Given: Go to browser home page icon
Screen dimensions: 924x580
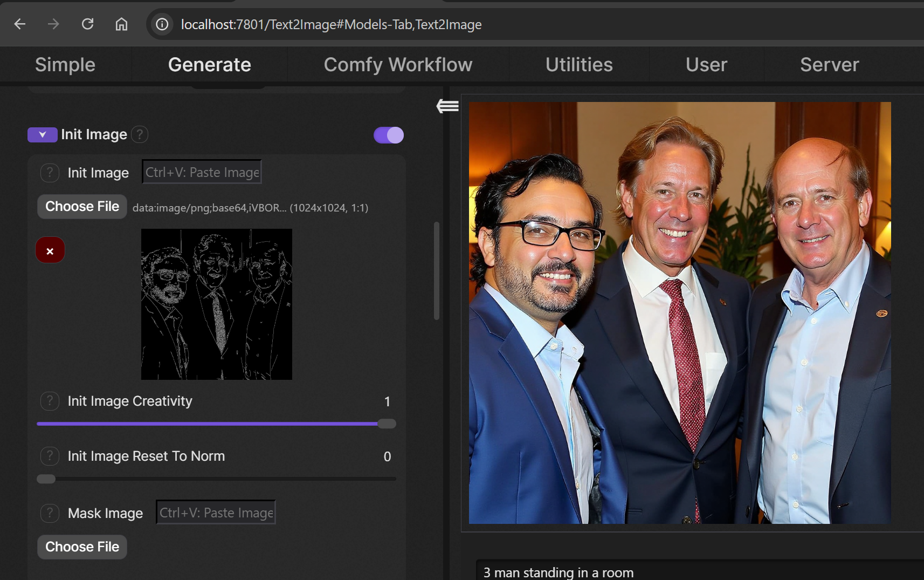Looking at the screenshot, I should point(122,24).
